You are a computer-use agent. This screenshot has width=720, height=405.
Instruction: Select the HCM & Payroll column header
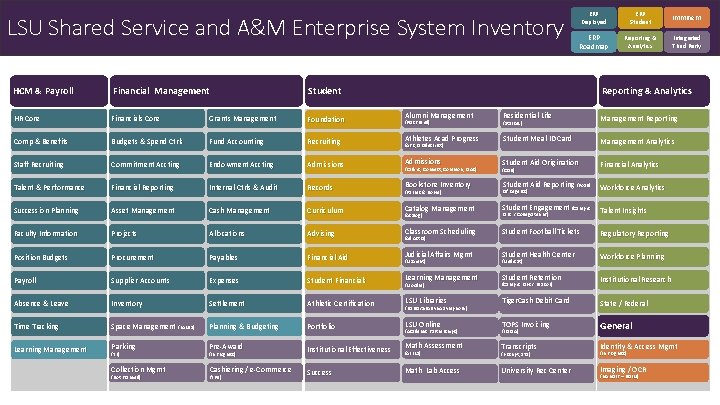pos(59,91)
